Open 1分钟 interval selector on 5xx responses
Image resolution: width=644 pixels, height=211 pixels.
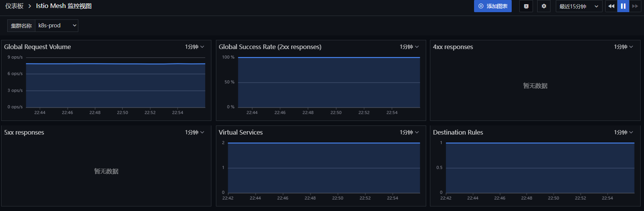click(x=195, y=132)
